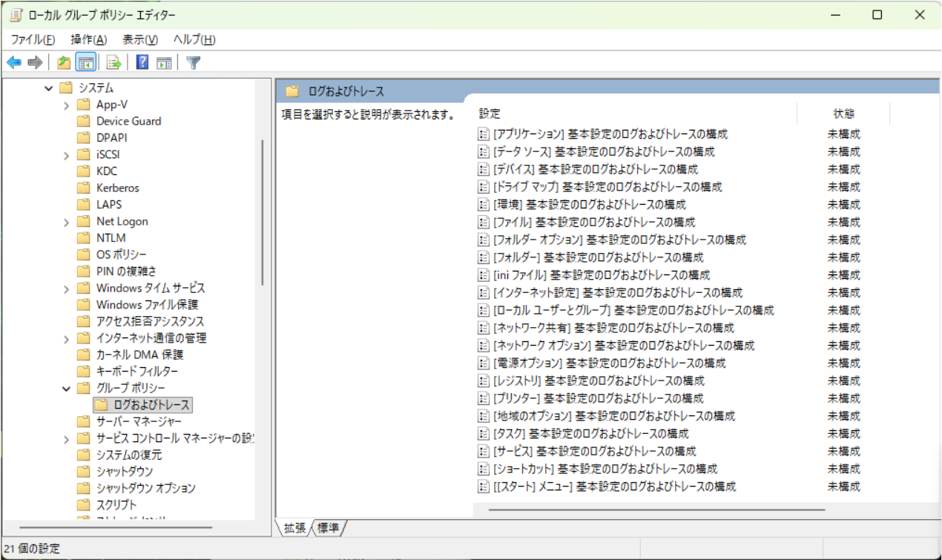
Task: Select the [ファイル] 基本設定 policy row
Action: (x=594, y=223)
